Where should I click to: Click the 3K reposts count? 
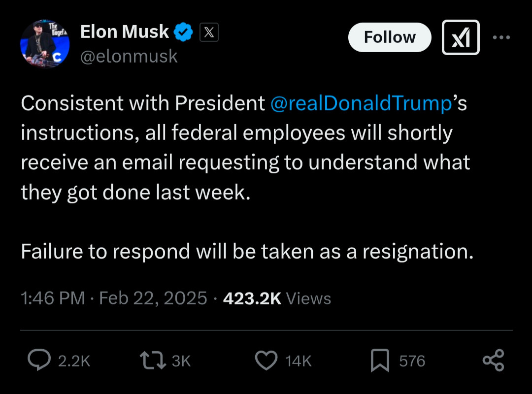181,361
